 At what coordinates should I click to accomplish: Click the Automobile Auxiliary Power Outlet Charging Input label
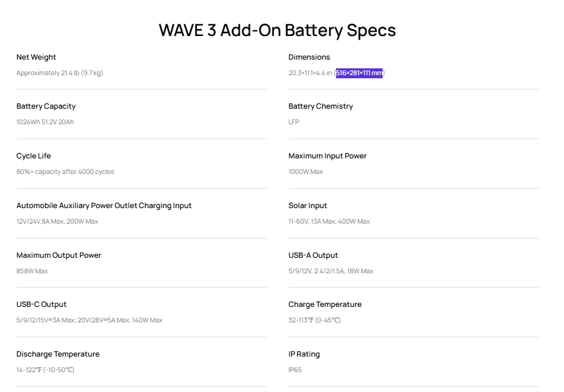pos(104,206)
